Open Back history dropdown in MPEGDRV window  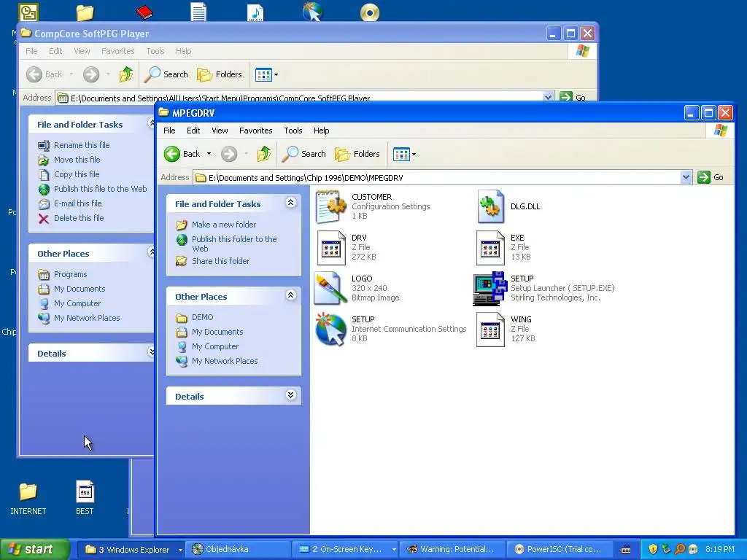pyautogui.click(x=209, y=154)
